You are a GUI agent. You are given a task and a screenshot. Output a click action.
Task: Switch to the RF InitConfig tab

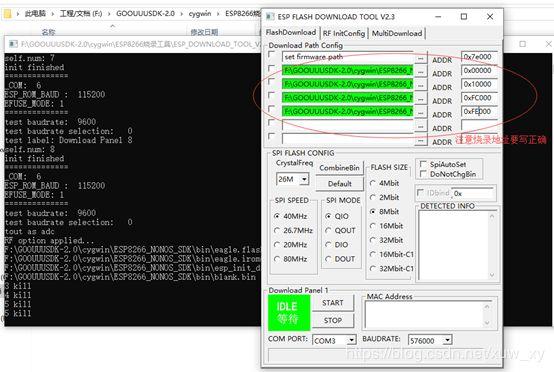coord(344,33)
